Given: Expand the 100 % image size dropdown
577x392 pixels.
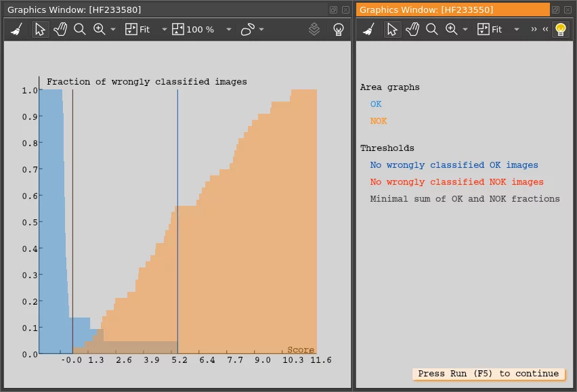Looking at the screenshot, I should [228, 30].
